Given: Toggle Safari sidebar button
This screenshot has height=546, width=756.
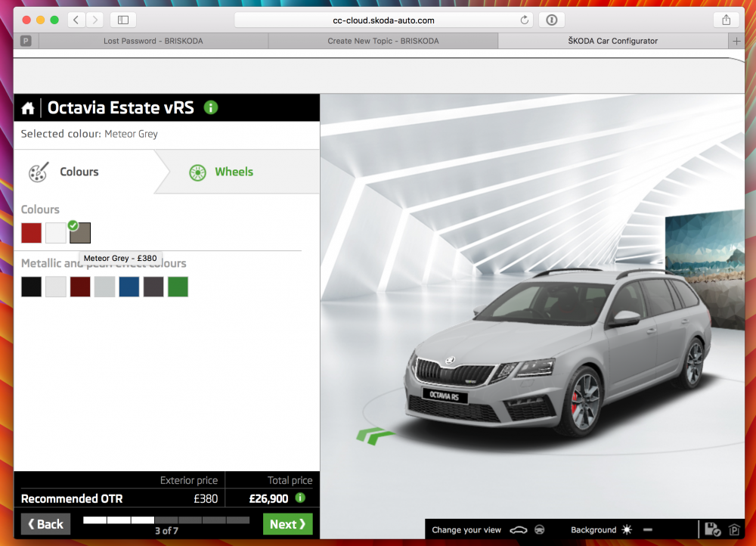Looking at the screenshot, I should (123, 20).
